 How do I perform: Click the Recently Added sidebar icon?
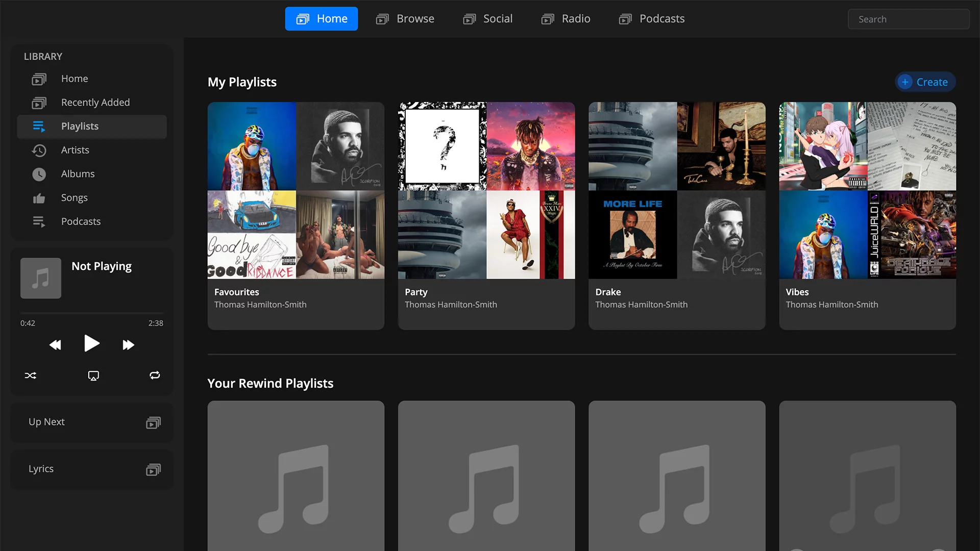click(39, 103)
